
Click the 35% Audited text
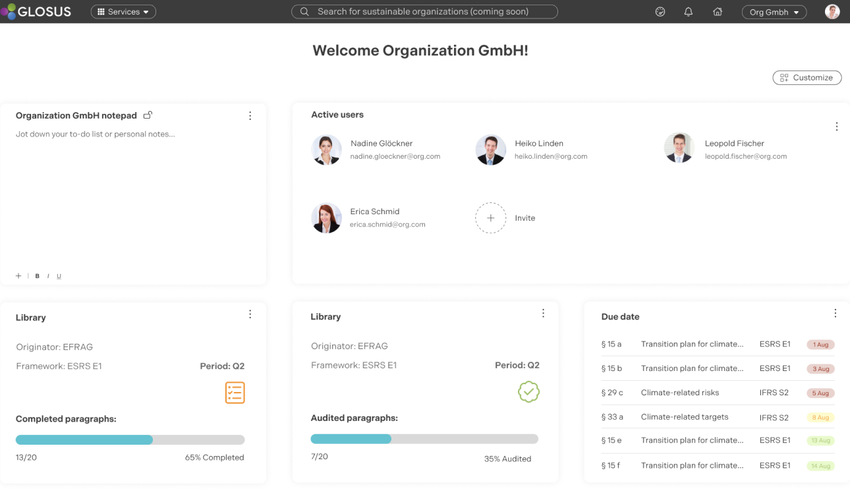click(x=507, y=459)
